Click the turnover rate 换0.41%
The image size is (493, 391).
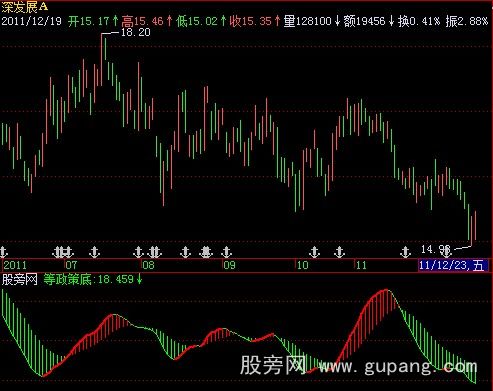(x=419, y=21)
